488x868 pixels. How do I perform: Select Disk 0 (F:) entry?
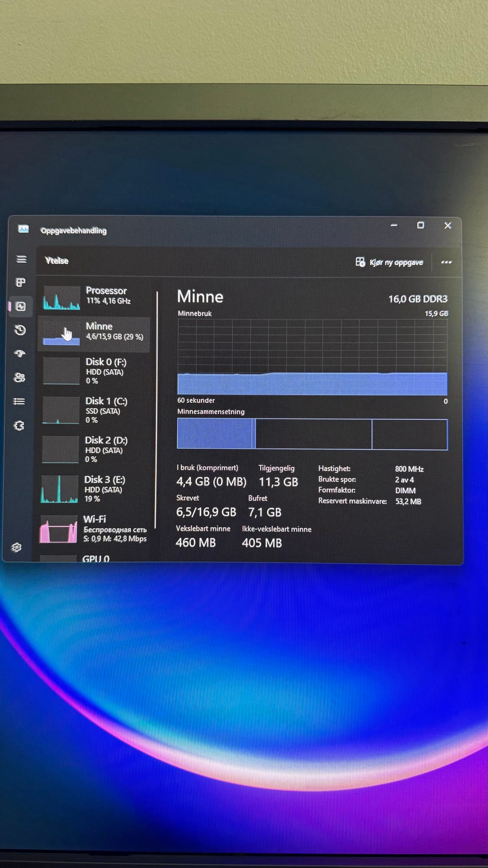[94, 371]
